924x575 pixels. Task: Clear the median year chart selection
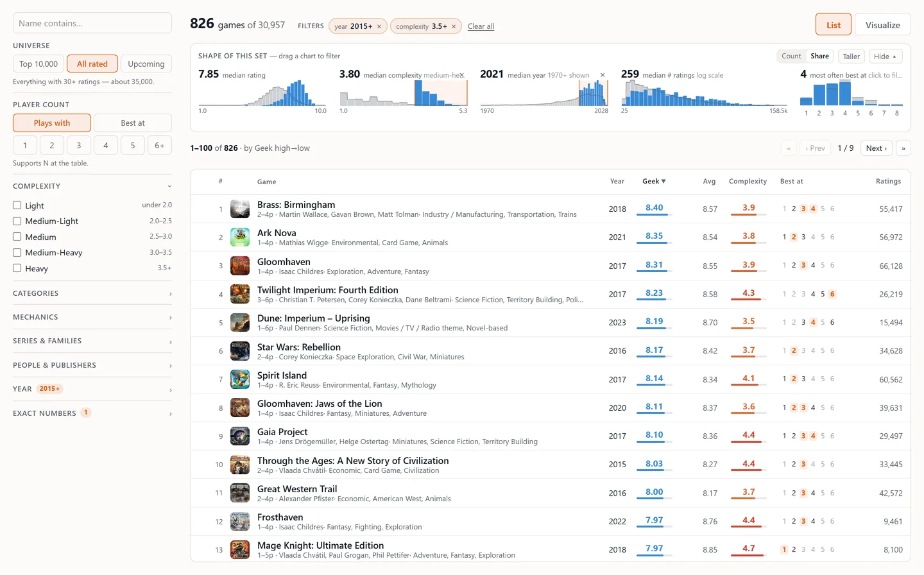pos(603,75)
